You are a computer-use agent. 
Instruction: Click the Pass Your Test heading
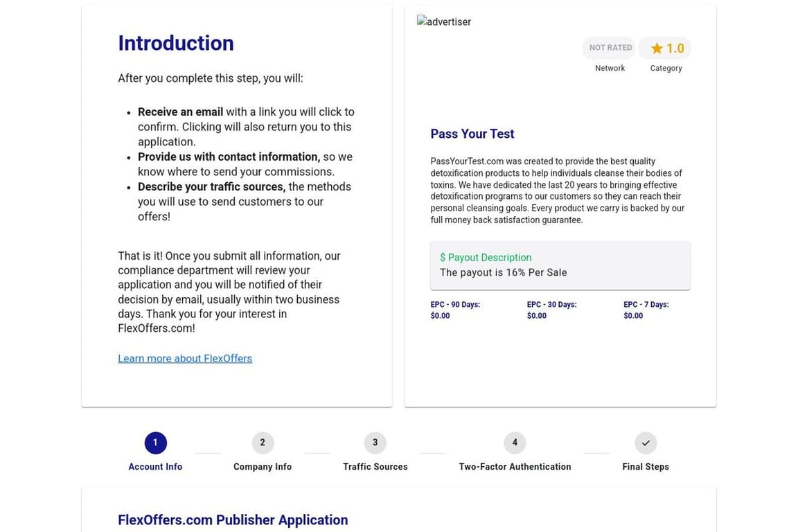tap(472, 134)
